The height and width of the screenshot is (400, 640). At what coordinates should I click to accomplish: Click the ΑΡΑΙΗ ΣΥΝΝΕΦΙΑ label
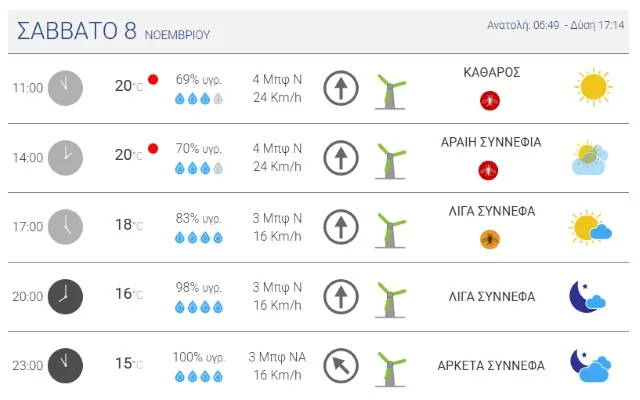[491, 142]
